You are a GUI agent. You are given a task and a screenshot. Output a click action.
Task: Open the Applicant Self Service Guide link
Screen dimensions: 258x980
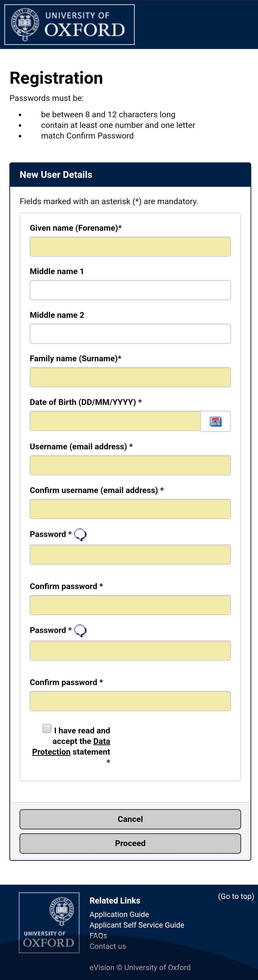(x=137, y=925)
